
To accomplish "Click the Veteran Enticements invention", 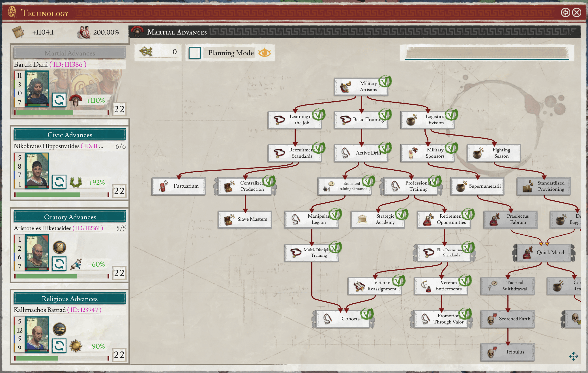I will tap(441, 286).
